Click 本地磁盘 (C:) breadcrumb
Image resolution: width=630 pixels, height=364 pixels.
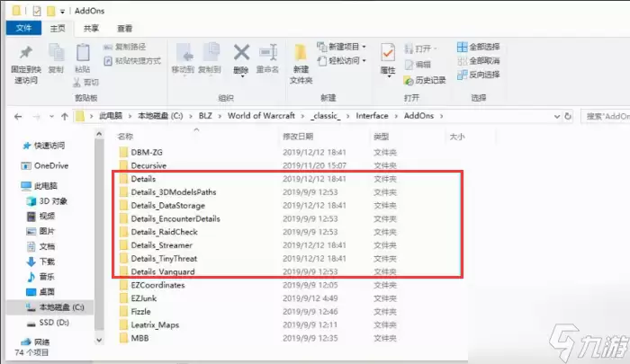tap(160, 116)
